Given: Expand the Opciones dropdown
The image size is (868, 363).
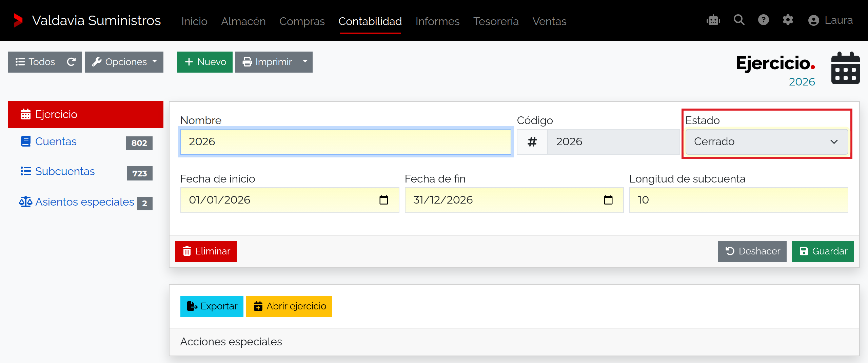Looking at the screenshot, I should point(124,62).
